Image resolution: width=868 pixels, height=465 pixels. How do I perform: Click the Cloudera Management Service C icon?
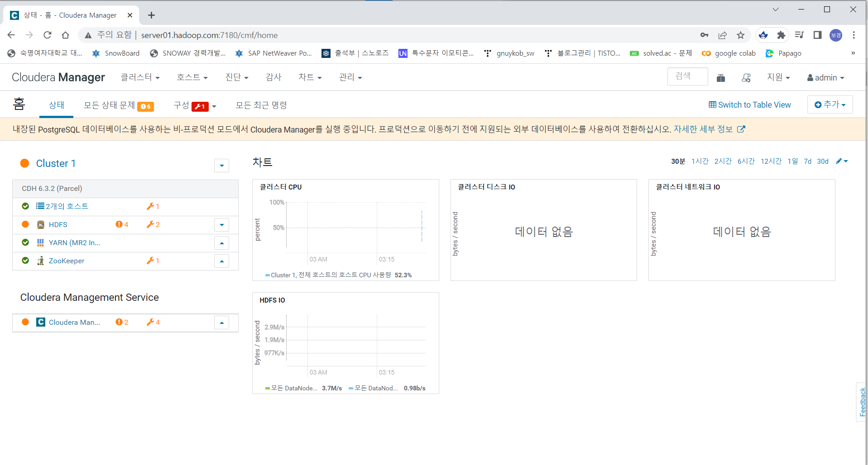coord(41,322)
